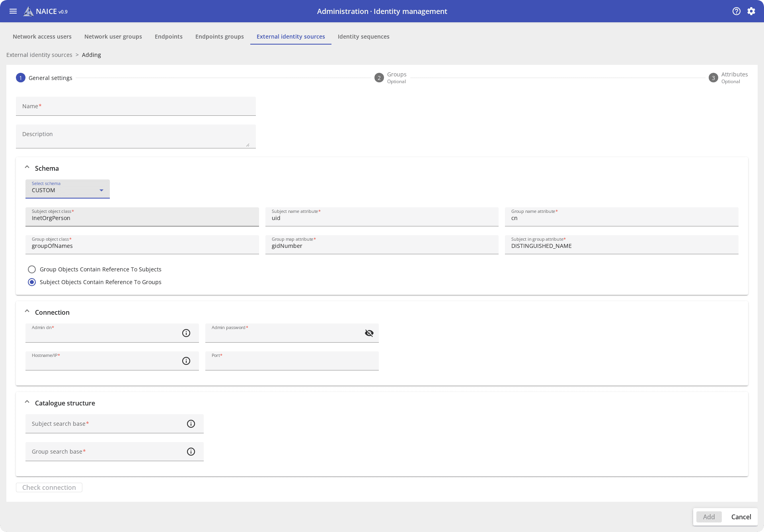The width and height of the screenshot is (764, 532).
Task: Switch to Identity sequences tab
Action: [363, 37]
